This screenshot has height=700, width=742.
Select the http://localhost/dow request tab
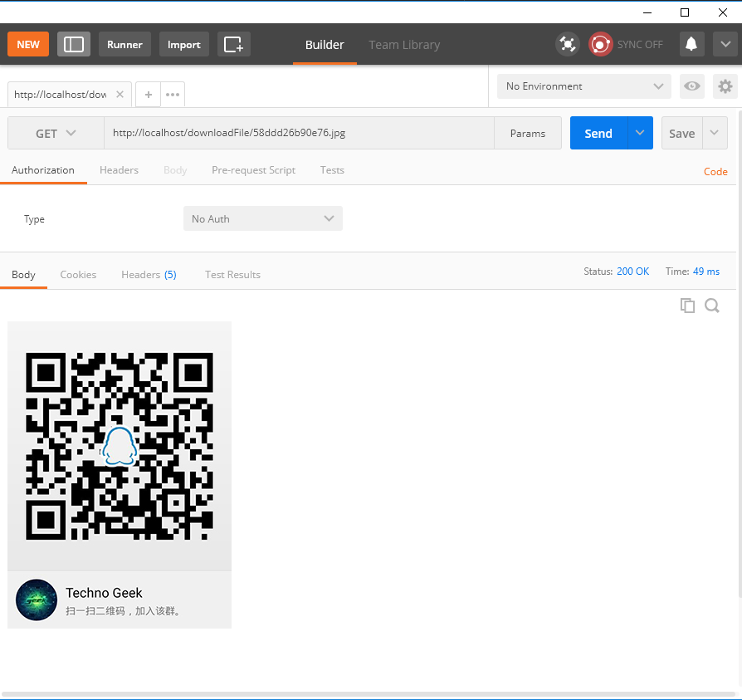(x=61, y=94)
